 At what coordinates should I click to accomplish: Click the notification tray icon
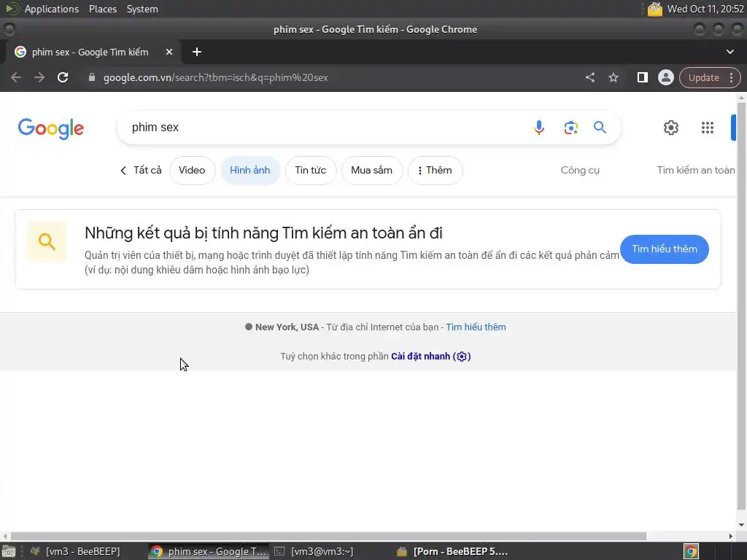point(654,9)
